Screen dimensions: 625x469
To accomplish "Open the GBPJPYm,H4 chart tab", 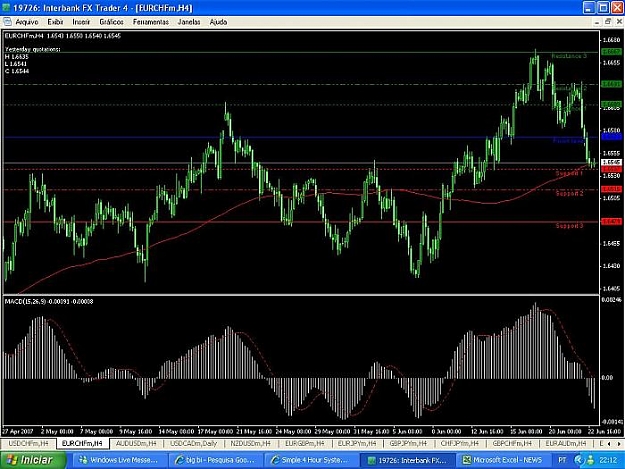I will click(x=408, y=443).
